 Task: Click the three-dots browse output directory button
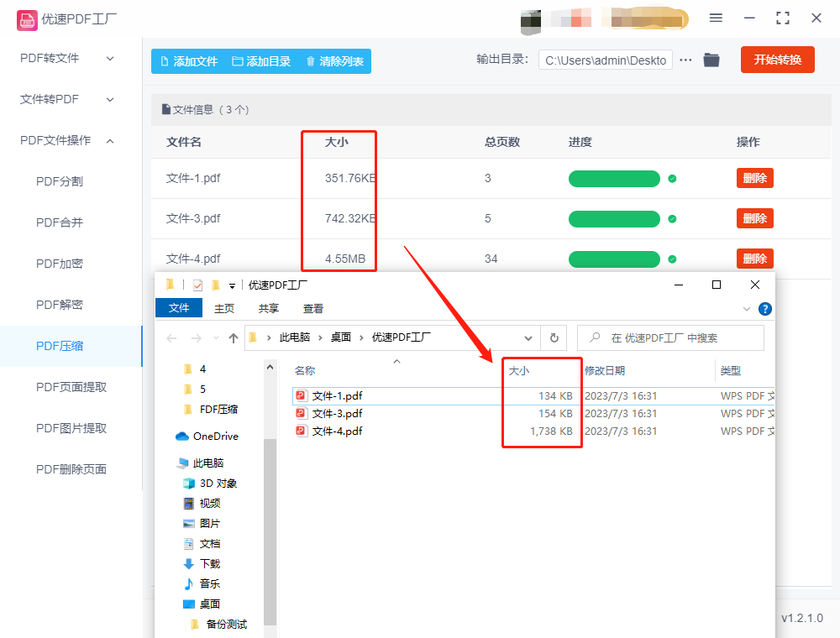(x=685, y=60)
